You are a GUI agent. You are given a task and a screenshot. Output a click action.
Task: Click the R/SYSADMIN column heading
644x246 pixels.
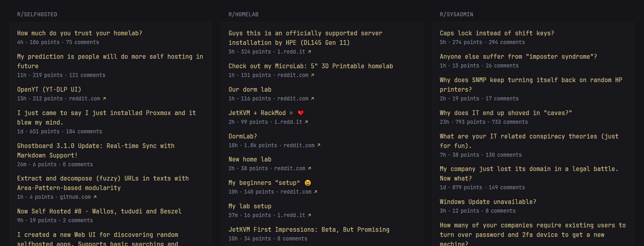pos(456,14)
